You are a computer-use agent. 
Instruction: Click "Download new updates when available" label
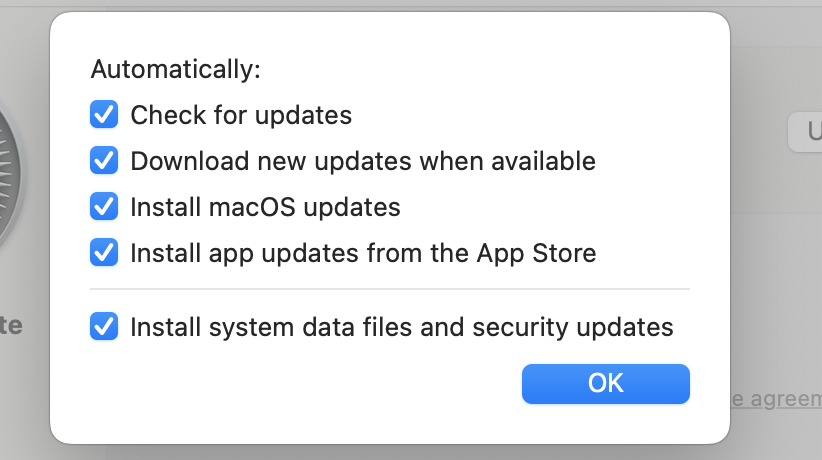click(363, 161)
